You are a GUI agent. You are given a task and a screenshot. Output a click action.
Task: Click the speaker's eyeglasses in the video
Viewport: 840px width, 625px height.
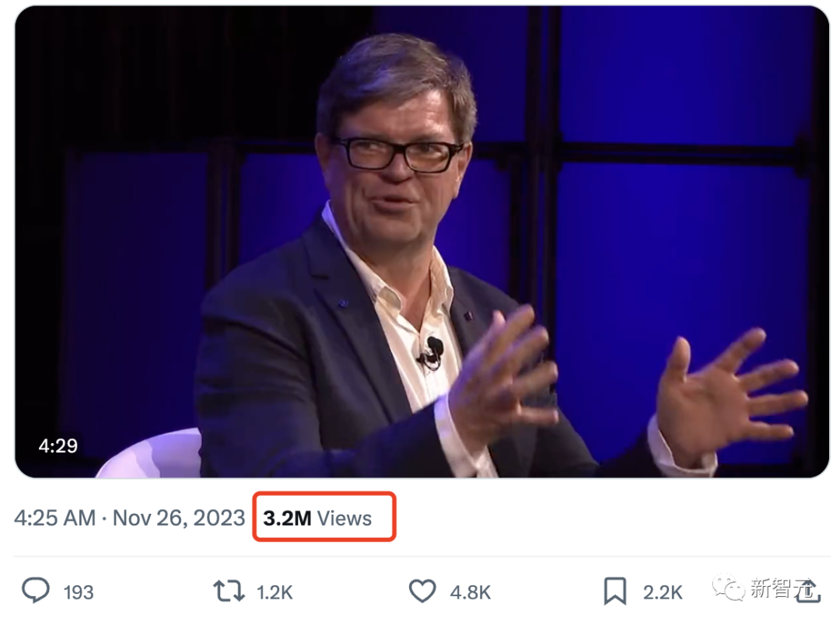click(x=397, y=152)
